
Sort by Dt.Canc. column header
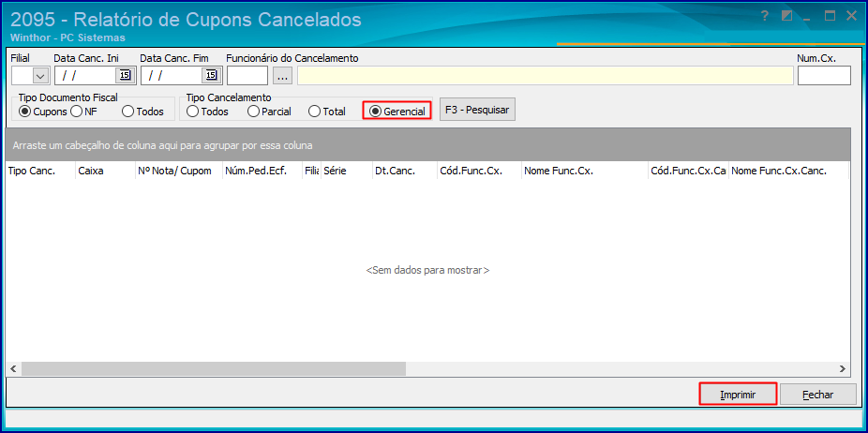click(x=405, y=172)
